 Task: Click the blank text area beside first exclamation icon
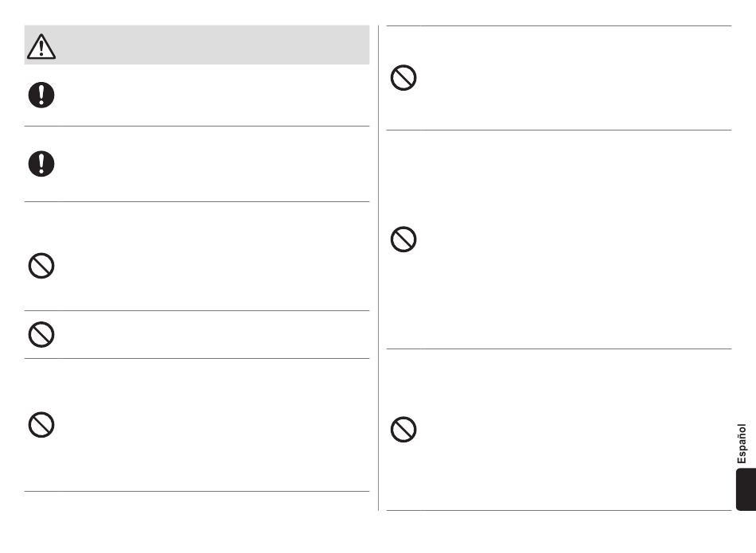pyautogui.click(x=213, y=95)
